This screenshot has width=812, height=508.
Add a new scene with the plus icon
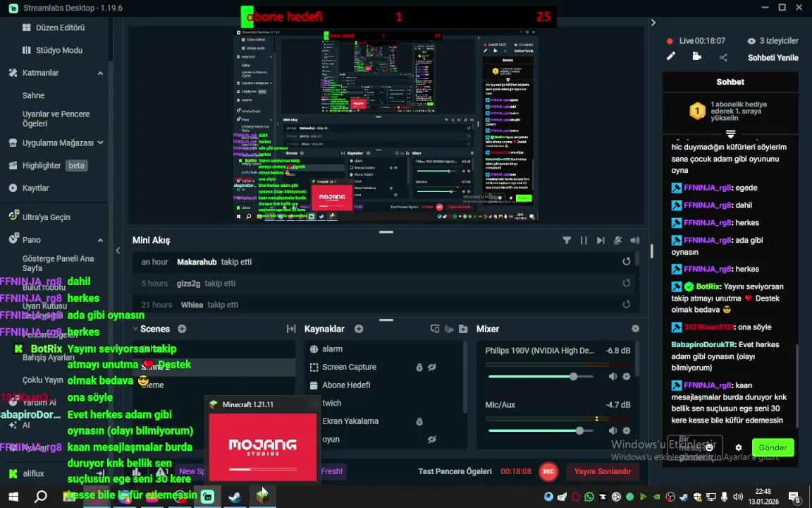coord(183,329)
